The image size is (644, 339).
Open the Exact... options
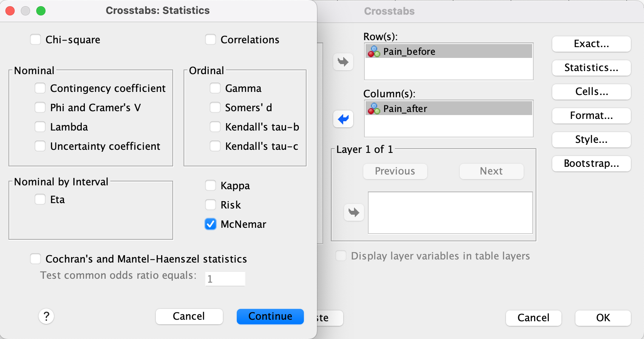(x=591, y=44)
